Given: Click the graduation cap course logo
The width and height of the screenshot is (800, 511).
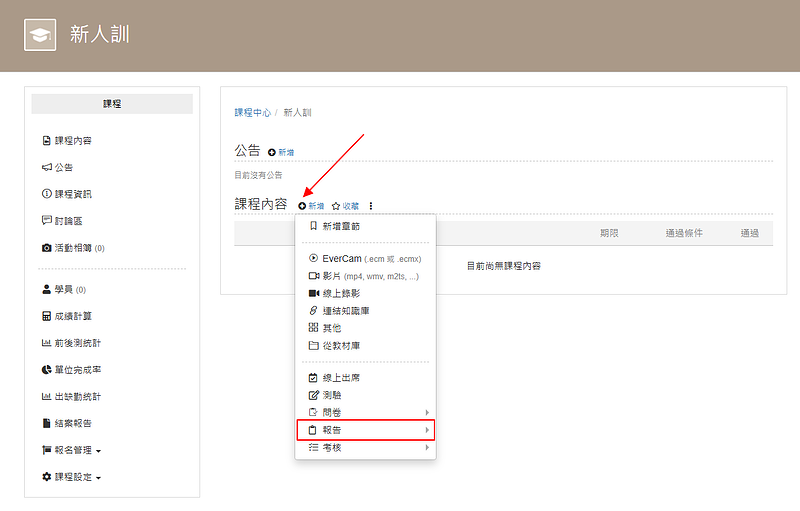Looking at the screenshot, I should [x=40, y=35].
